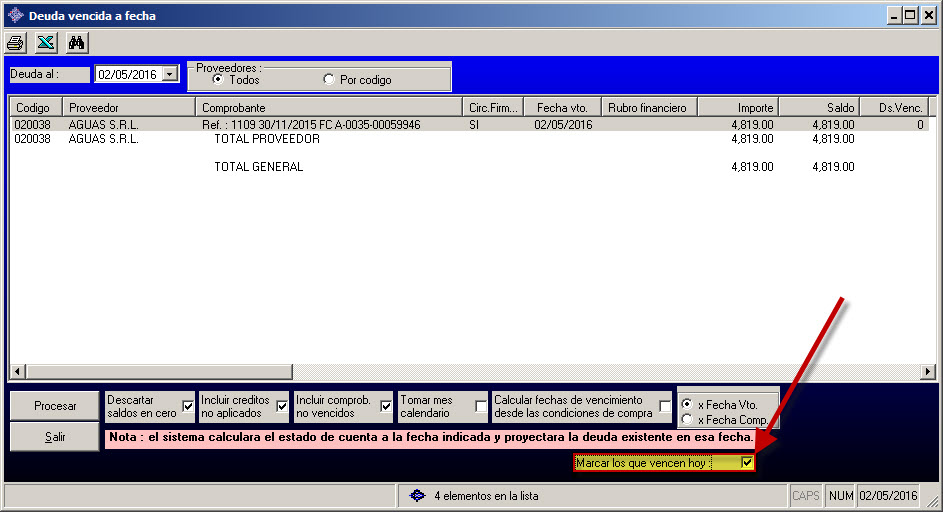
Task: Click the 'Fecha vto.' column header
Action: [561, 107]
